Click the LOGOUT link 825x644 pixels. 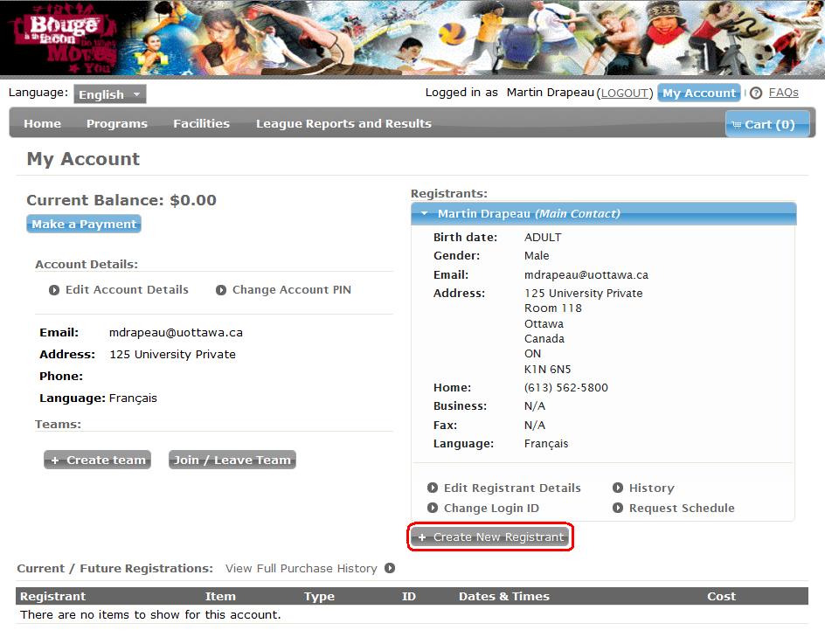(x=624, y=93)
